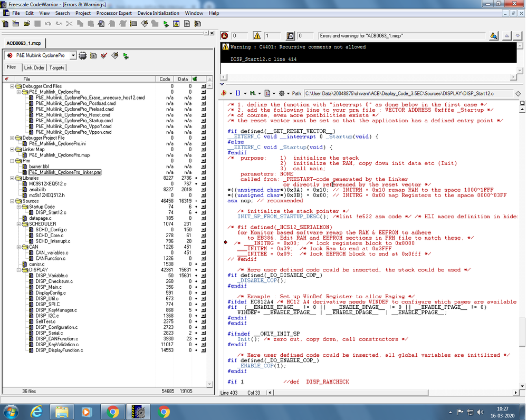
Task: Click the diamond icon right of Path field
Action: (x=518, y=93)
